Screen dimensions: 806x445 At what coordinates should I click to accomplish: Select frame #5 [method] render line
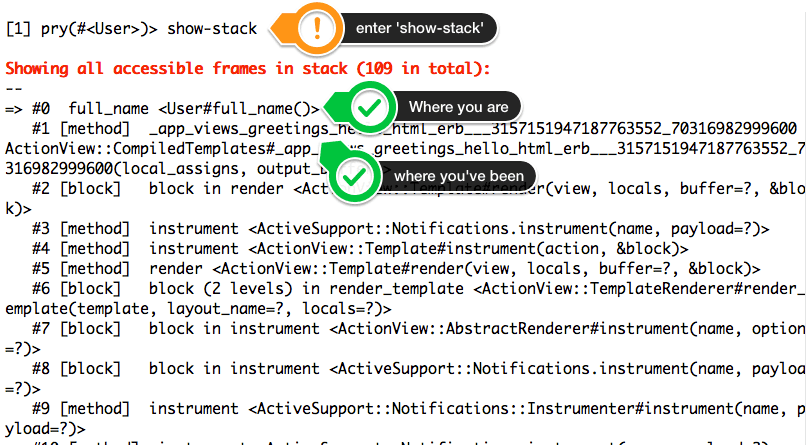pyautogui.click(x=396, y=269)
